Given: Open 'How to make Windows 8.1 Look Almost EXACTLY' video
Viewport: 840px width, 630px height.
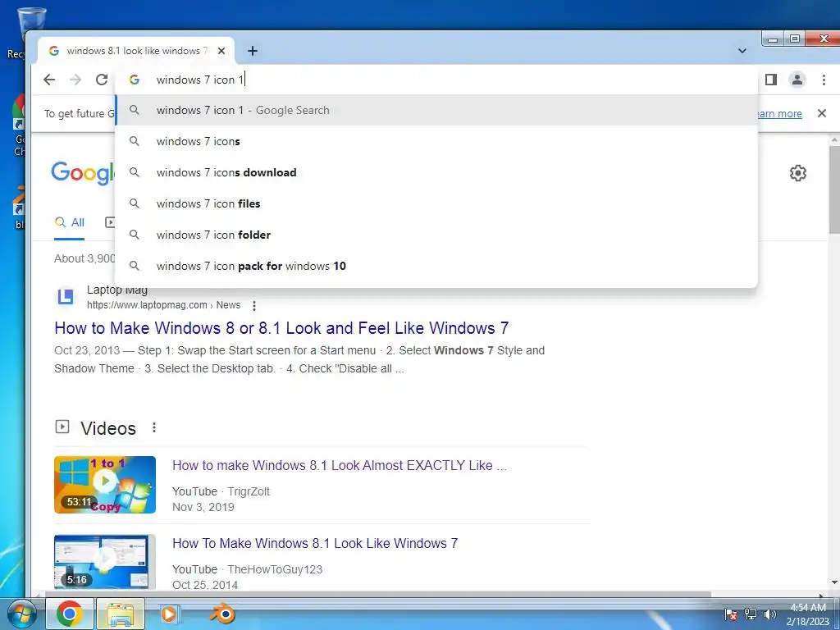Looking at the screenshot, I should [x=339, y=465].
